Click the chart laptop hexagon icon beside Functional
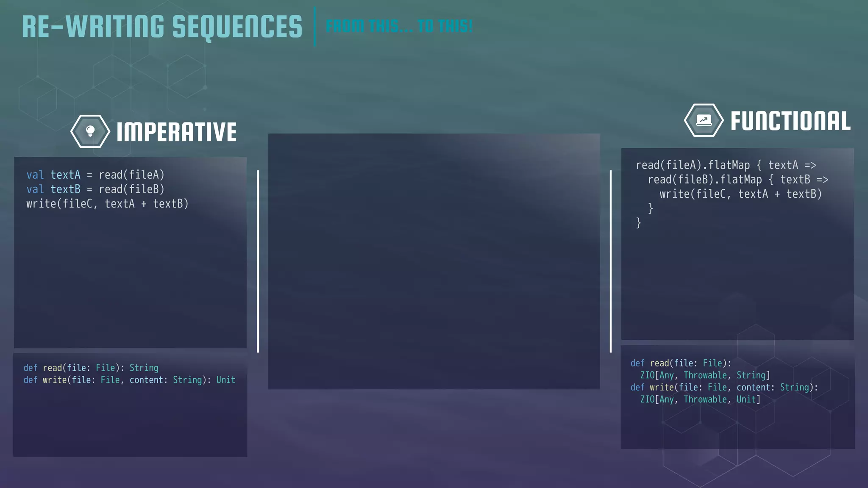 [x=704, y=120]
